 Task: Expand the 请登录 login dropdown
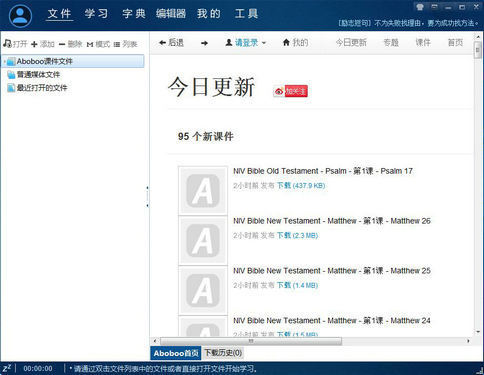pyautogui.click(x=246, y=43)
